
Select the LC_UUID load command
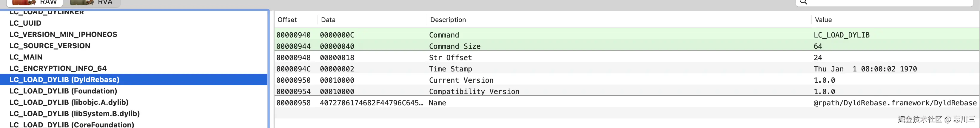tap(25, 23)
